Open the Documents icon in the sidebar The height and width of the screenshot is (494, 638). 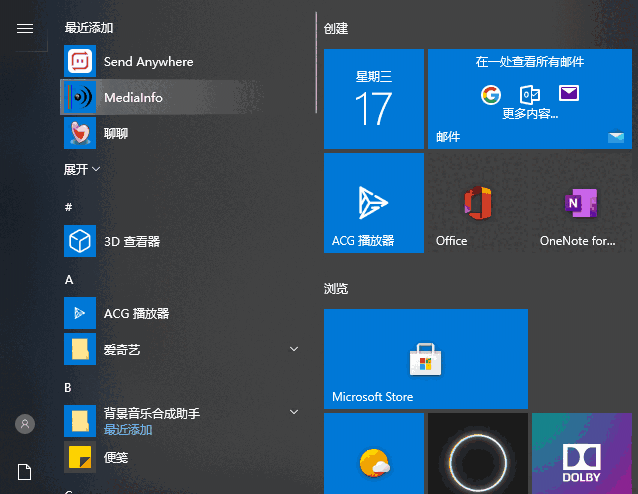point(24,472)
